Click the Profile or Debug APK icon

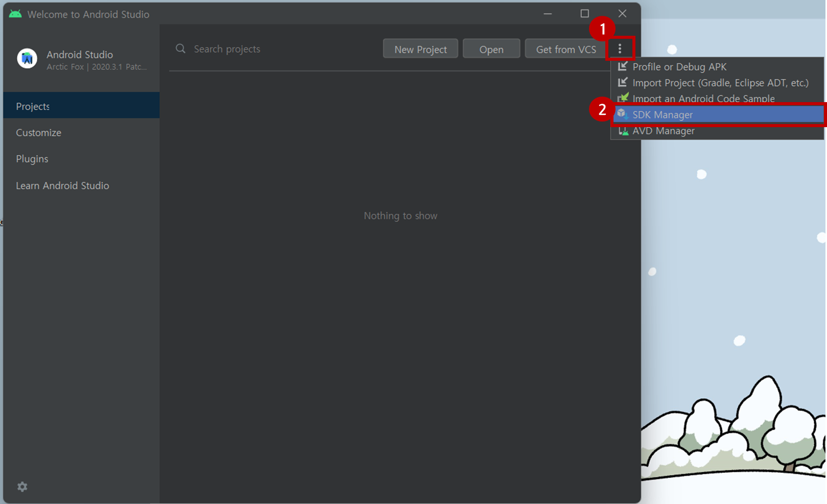623,66
